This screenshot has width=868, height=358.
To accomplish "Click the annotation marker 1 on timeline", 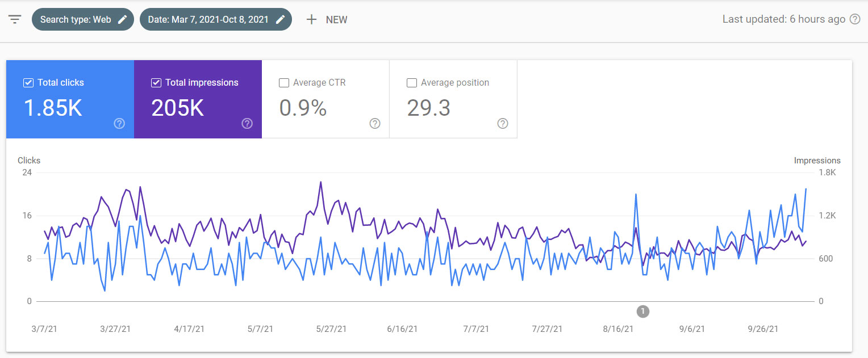I will [x=643, y=311].
